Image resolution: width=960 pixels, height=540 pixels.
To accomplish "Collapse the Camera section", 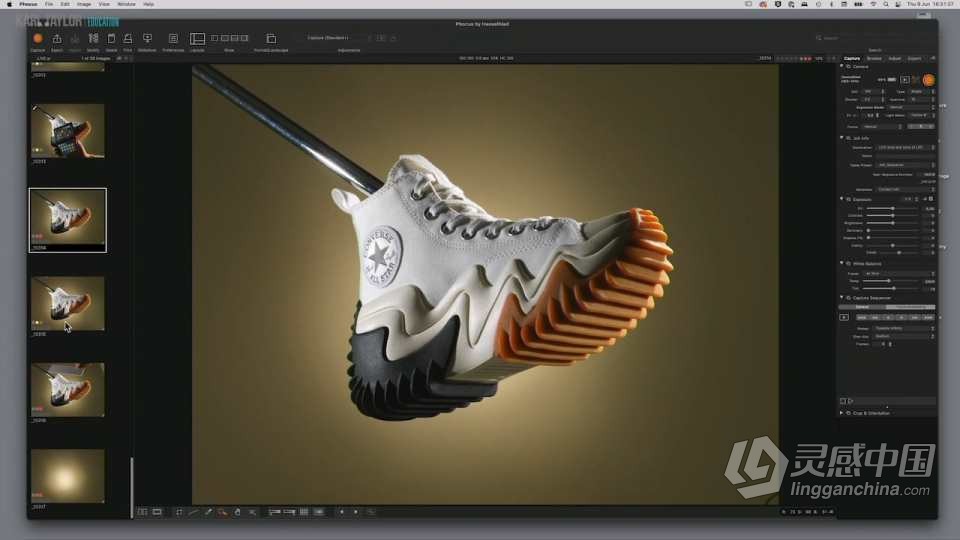I will click(842, 66).
